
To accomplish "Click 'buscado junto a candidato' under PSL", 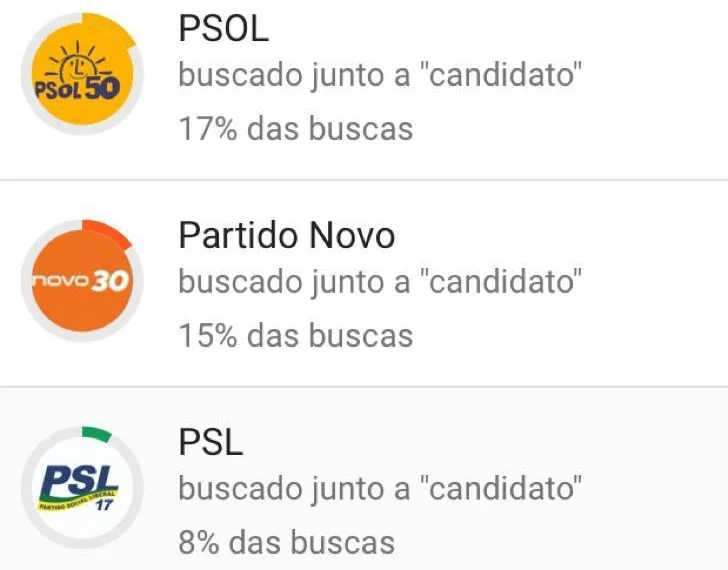I will click(x=380, y=488).
